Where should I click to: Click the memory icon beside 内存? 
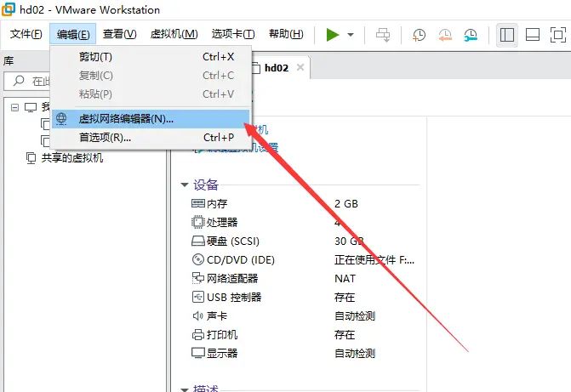[x=198, y=203]
